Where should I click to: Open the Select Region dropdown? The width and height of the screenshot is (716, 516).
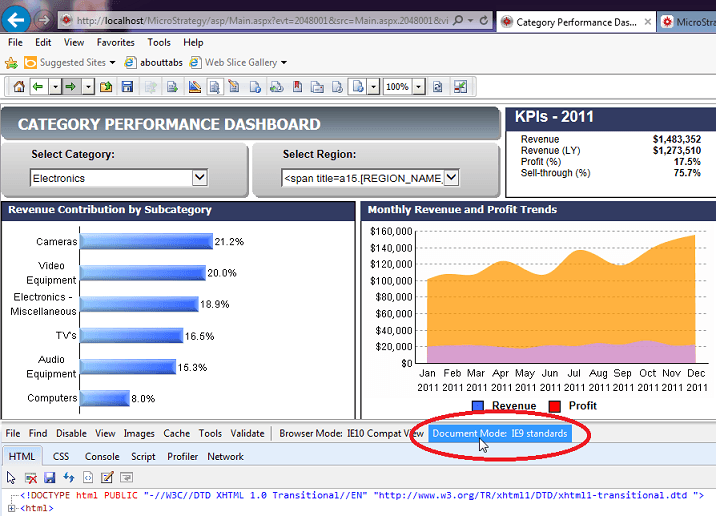tap(451, 178)
